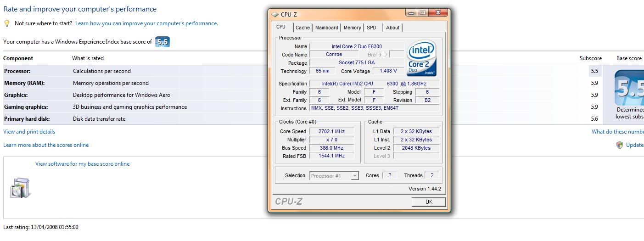
Task: Click View software for my base score online
Action: point(83,164)
